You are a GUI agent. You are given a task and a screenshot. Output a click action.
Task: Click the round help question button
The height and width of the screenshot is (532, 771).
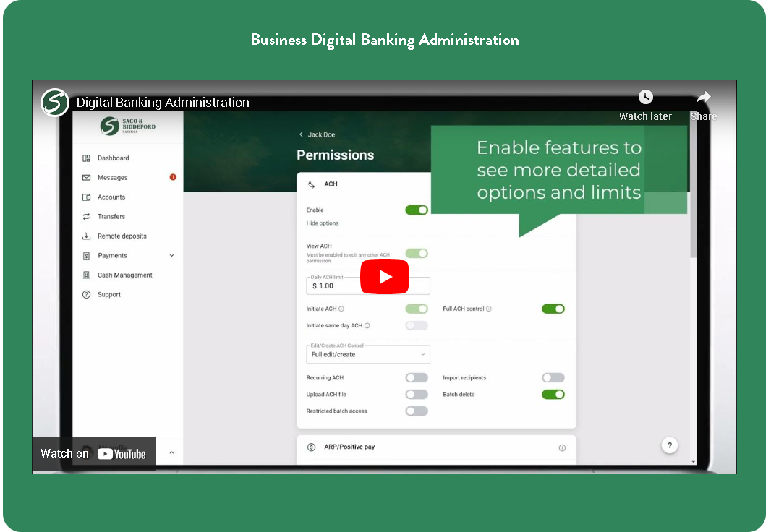(x=669, y=445)
